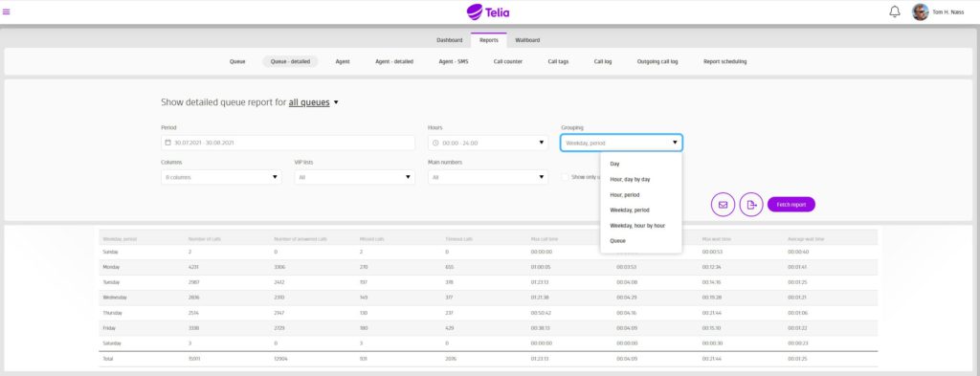Open the Call tags report
Viewport: 980px width, 376px height.
click(x=558, y=62)
